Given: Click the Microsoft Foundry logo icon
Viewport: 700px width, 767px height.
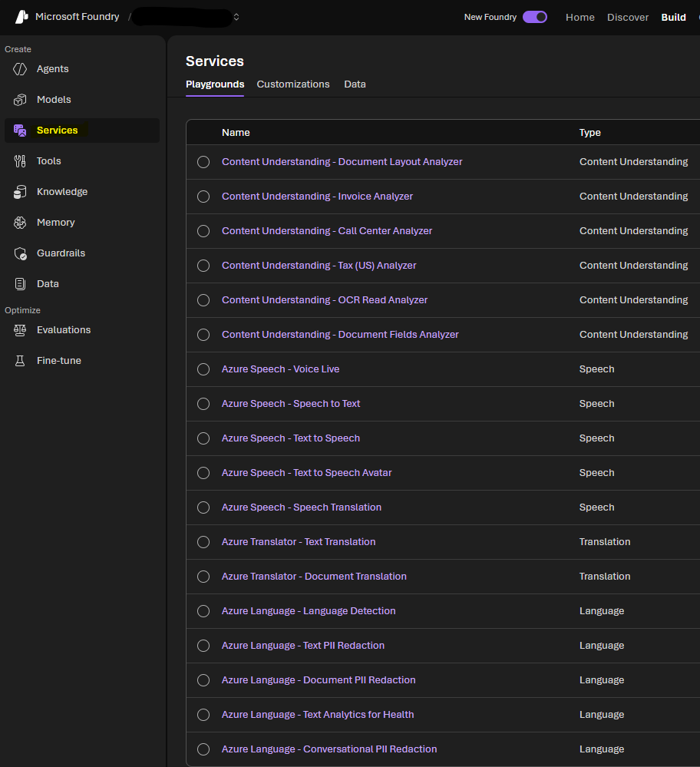Looking at the screenshot, I should pyautogui.click(x=21, y=17).
